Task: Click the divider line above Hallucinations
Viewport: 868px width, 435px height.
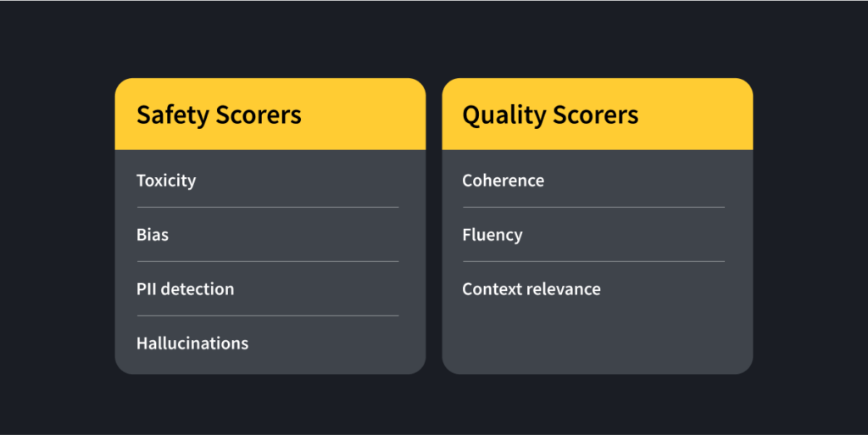Action: click(x=267, y=315)
